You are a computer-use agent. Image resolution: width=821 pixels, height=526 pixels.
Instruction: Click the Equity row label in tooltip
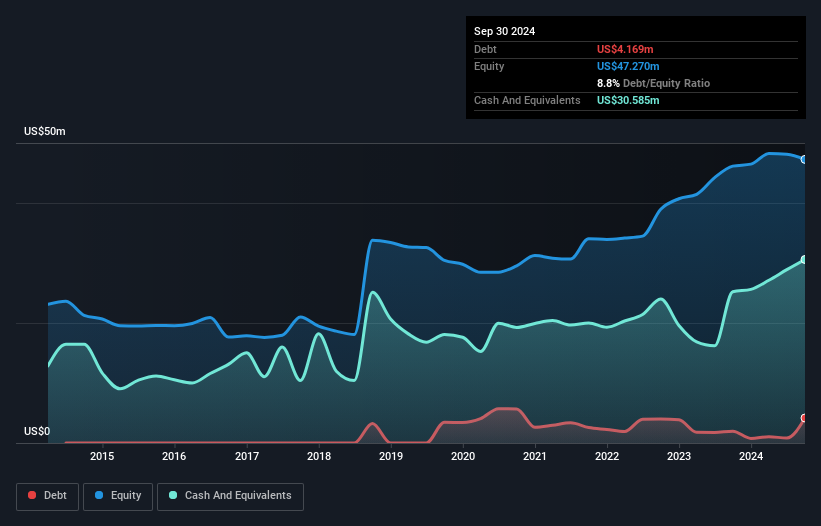(x=489, y=66)
